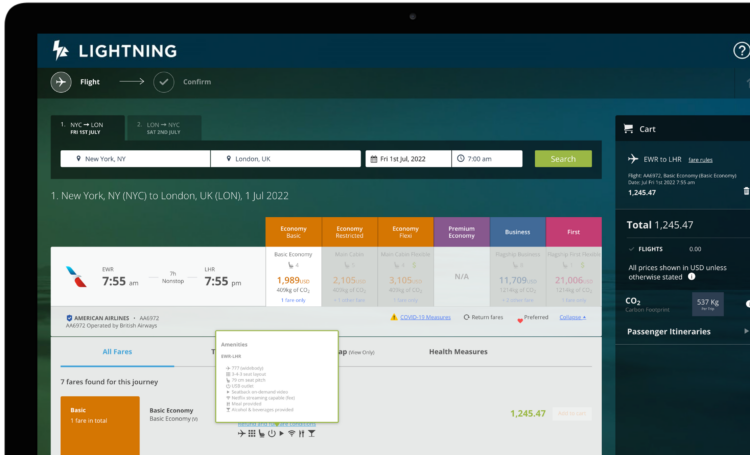
Task: Select the Flight step airplane icon
Action: (x=61, y=82)
